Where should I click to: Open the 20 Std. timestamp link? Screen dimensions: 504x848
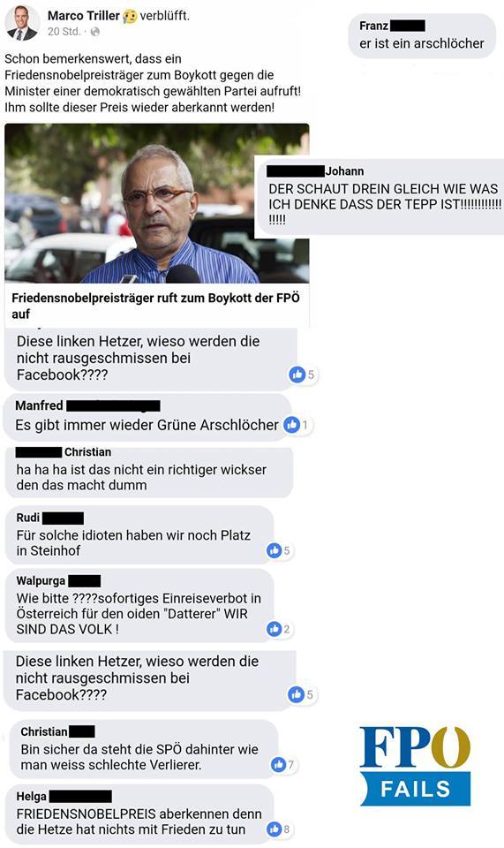click(64, 32)
